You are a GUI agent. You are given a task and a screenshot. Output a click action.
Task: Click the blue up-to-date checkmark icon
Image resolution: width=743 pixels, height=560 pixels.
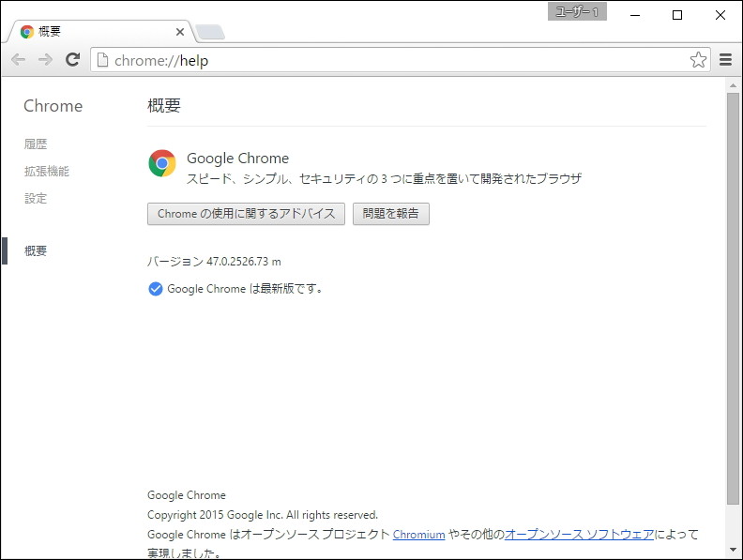point(156,289)
